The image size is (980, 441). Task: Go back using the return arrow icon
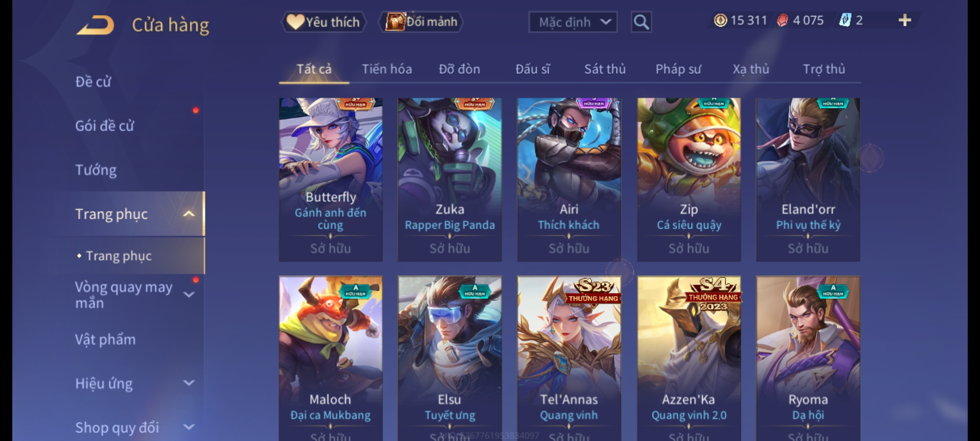click(95, 25)
